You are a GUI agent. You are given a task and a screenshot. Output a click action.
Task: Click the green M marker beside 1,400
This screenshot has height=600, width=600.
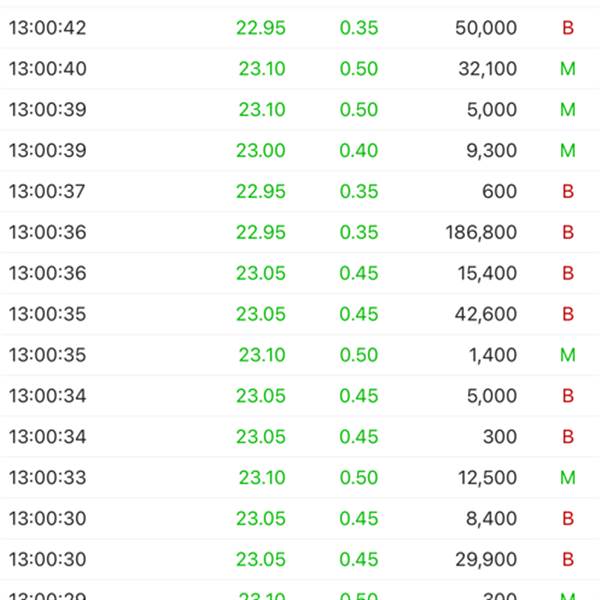tap(568, 355)
